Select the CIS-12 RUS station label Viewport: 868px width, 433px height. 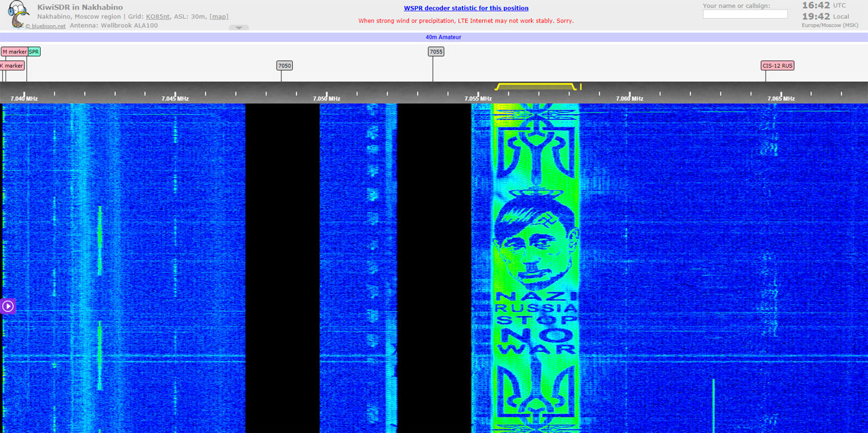[x=777, y=66]
